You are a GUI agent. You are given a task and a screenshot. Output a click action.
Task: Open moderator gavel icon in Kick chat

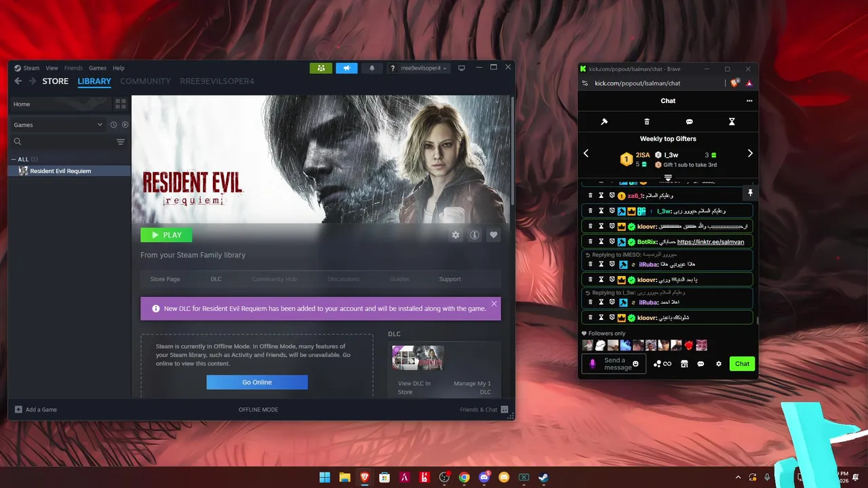point(604,121)
